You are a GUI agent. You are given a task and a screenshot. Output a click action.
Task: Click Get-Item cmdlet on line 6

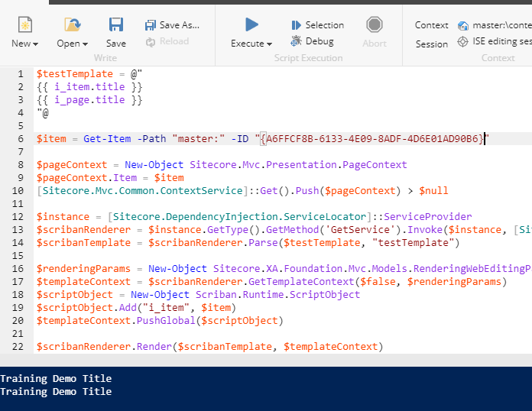(x=107, y=139)
